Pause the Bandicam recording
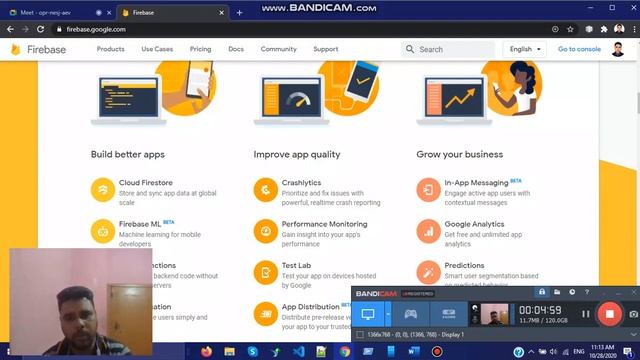 pos(586,314)
